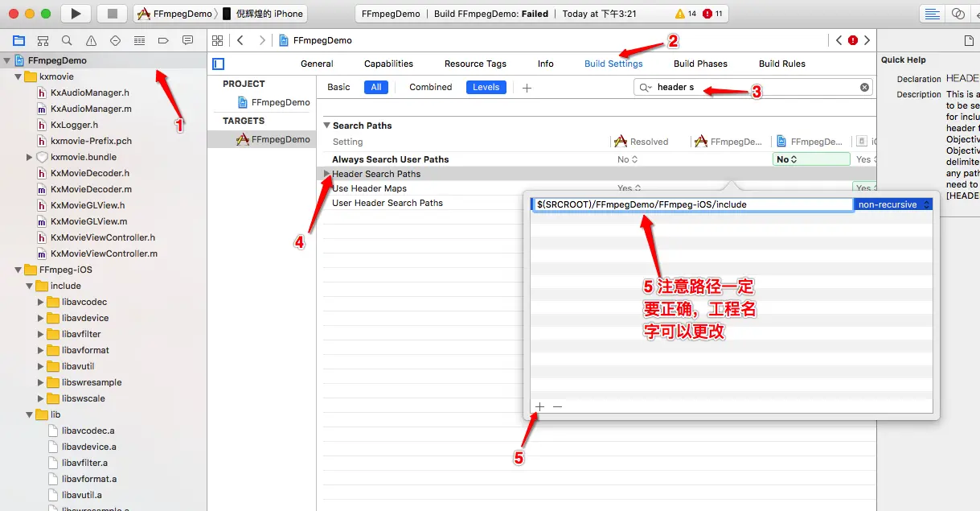This screenshot has width=980, height=511.
Task: Expand the Header Search Paths row
Action: (326, 174)
